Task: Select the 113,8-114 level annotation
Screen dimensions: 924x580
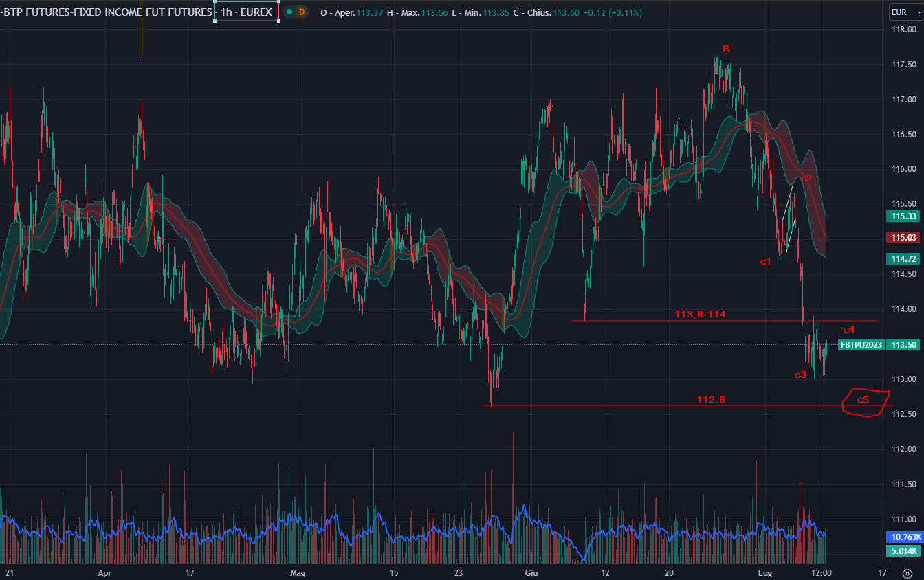Action: coord(700,314)
